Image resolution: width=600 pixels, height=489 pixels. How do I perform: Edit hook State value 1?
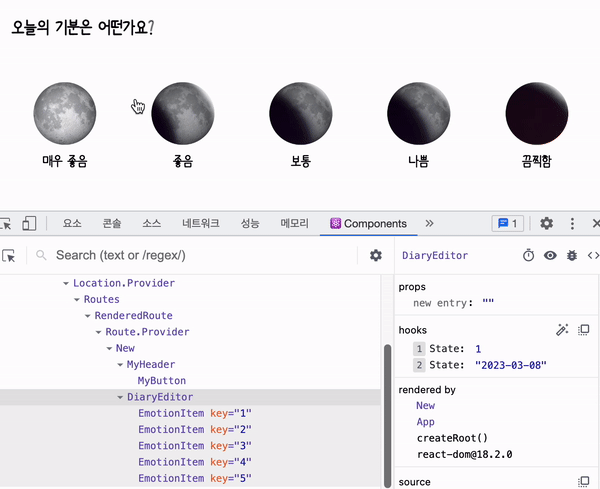pos(478,349)
